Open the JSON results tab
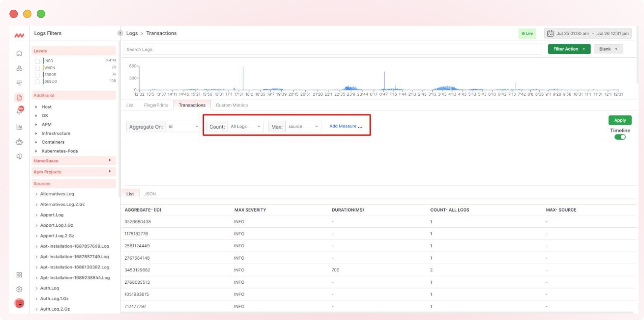Viewport: 644px width, 320px height. (150, 194)
